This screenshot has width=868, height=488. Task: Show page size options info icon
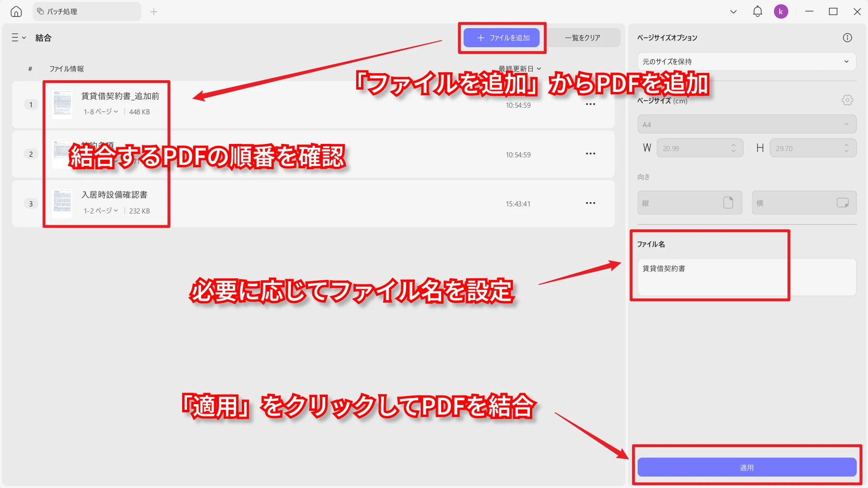tap(847, 38)
